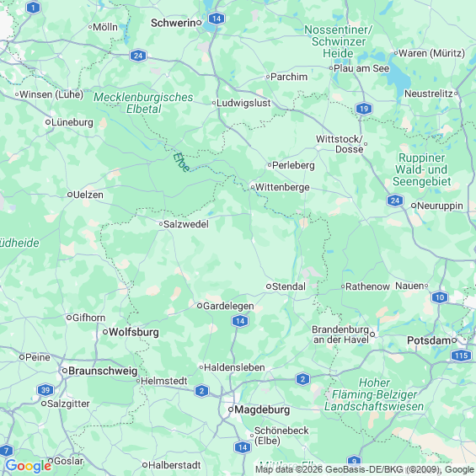Select the Magdeburg city label

262,409
